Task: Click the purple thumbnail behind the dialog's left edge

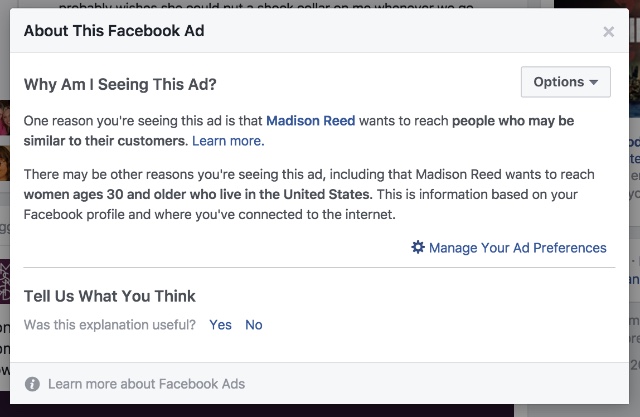Action: click(4, 282)
